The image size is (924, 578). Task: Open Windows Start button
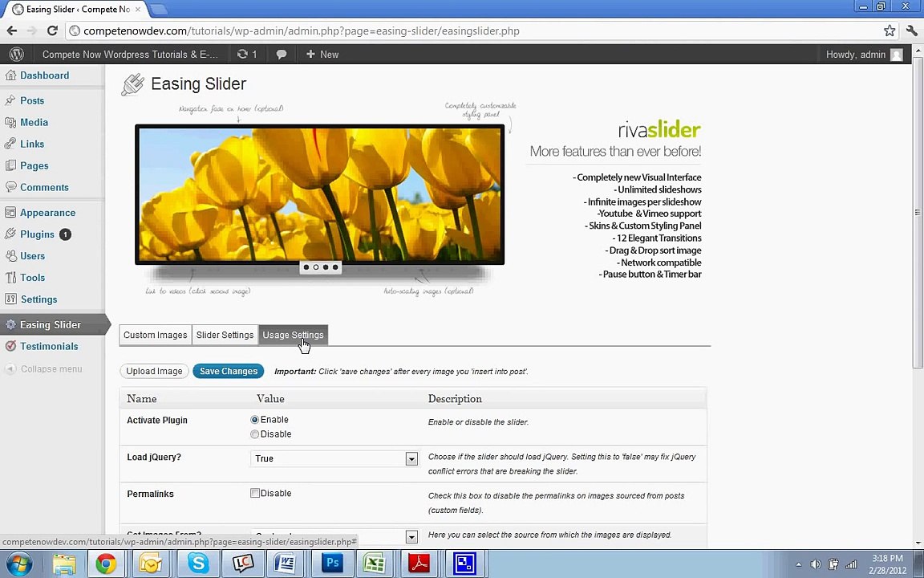point(18,564)
